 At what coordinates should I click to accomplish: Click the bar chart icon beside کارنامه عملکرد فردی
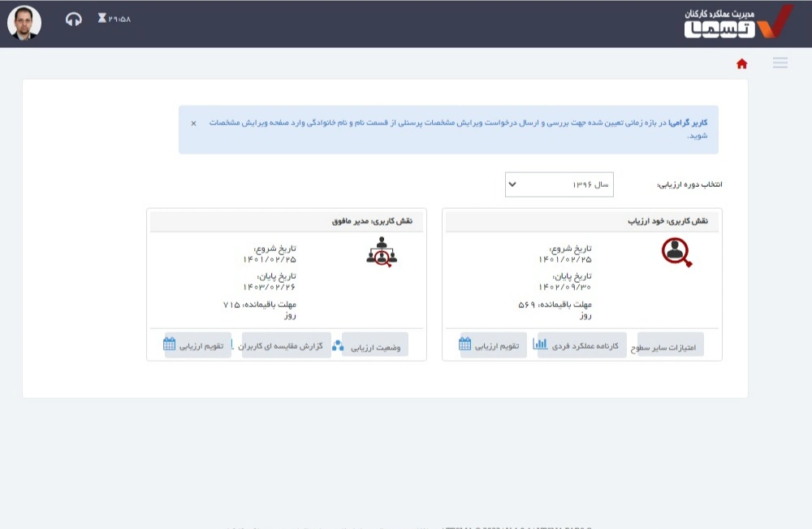540,345
